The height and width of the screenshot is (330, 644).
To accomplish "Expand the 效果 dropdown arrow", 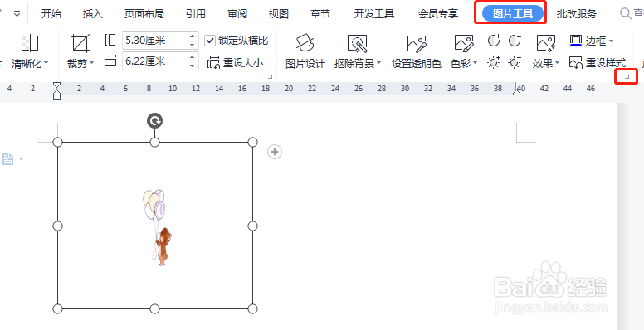I will click(x=558, y=63).
